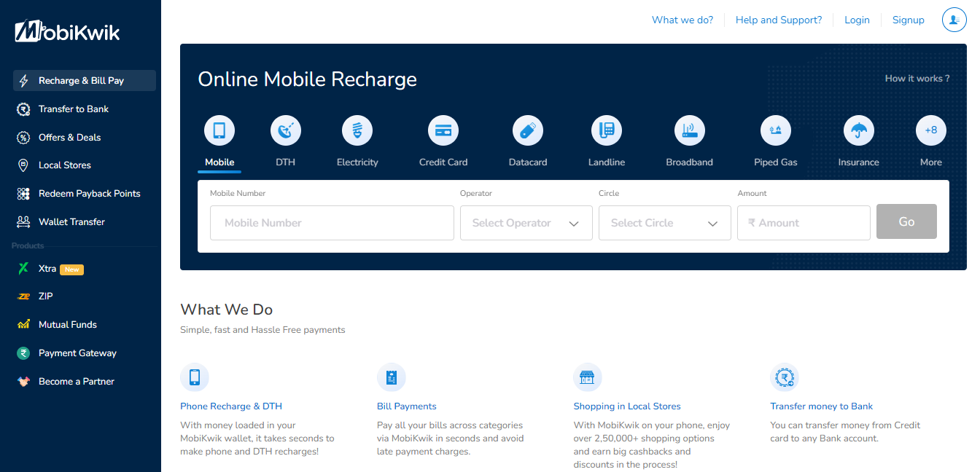Select the Landline telephone icon
This screenshot has height=472, width=980.
pyautogui.click(x=607, y=131)
